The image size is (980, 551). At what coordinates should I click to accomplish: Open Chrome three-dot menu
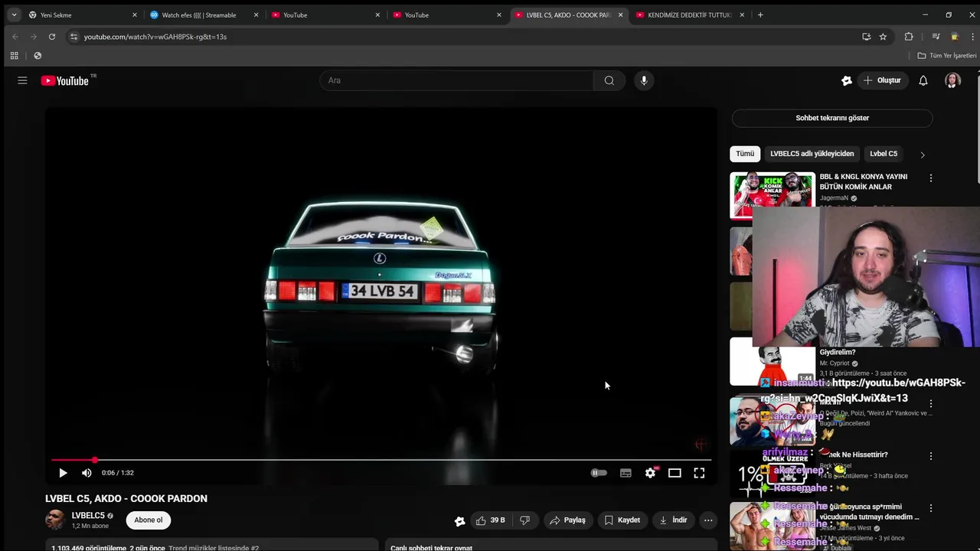(973, 37)
